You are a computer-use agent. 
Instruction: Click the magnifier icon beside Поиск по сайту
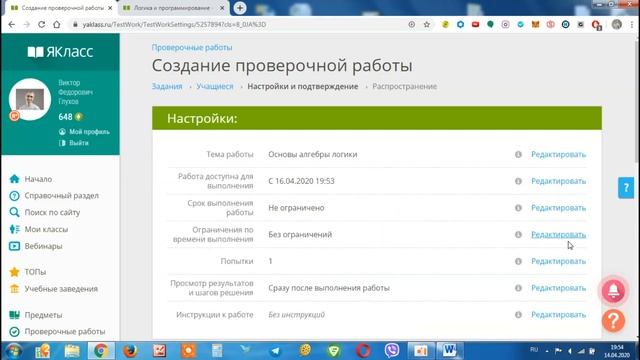14,212
